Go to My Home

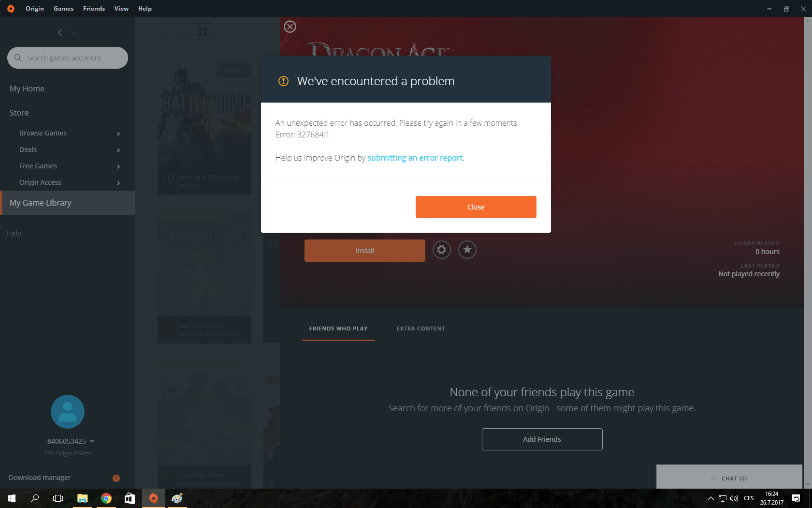tap(27, 89)
